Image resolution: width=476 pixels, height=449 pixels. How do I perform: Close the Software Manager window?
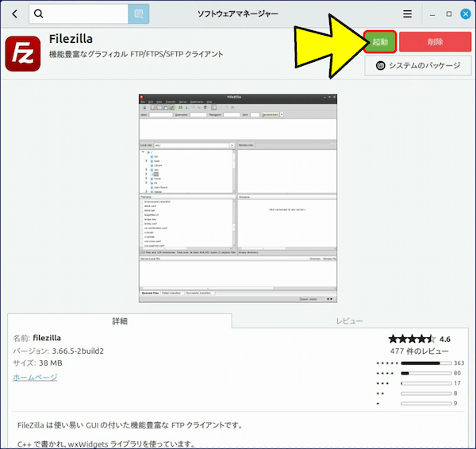click(466, 13)
